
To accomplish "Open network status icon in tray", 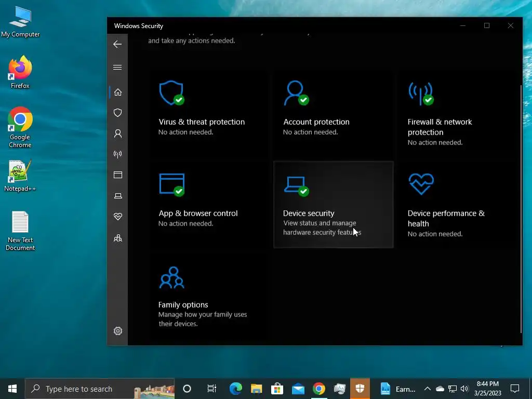I will pos(453,389).
